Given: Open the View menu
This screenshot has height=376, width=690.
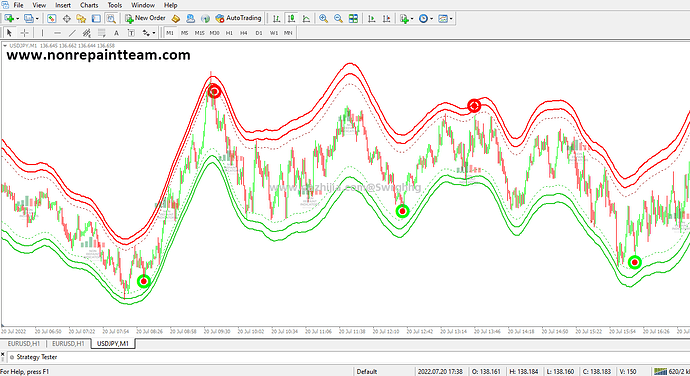Looking at the screenshot, I should coord(39,5).
